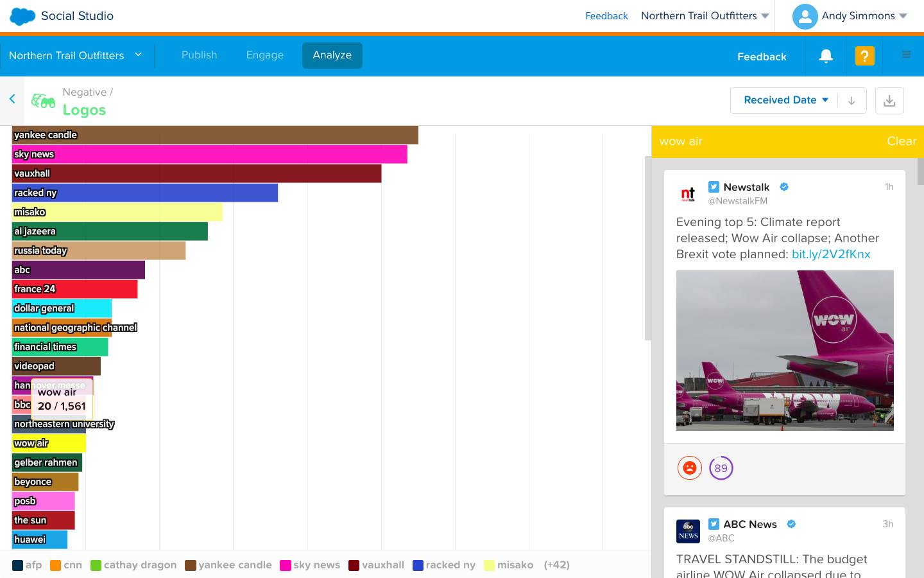This screenshot has height=578, width=924.
Task: Click the financial times bar
Action: click(x=60, y=347)
